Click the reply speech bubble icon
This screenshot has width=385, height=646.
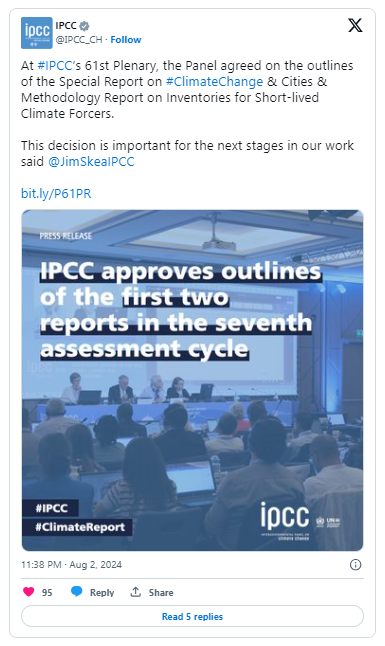[77, 592]
